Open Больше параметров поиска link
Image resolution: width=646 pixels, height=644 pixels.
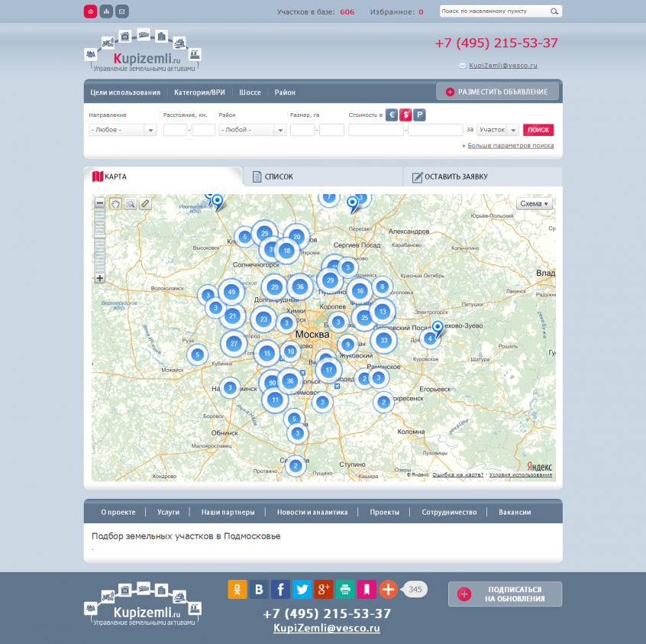click(510, 146)
